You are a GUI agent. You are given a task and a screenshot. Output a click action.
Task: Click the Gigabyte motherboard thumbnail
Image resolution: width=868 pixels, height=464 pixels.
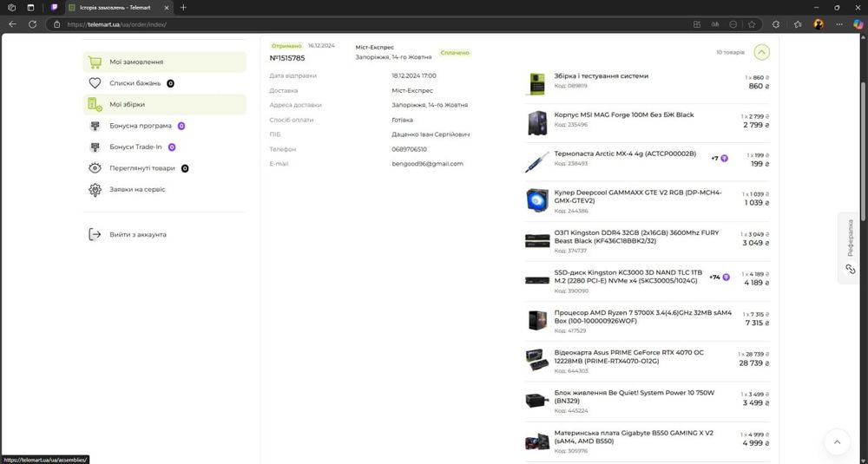537,441
